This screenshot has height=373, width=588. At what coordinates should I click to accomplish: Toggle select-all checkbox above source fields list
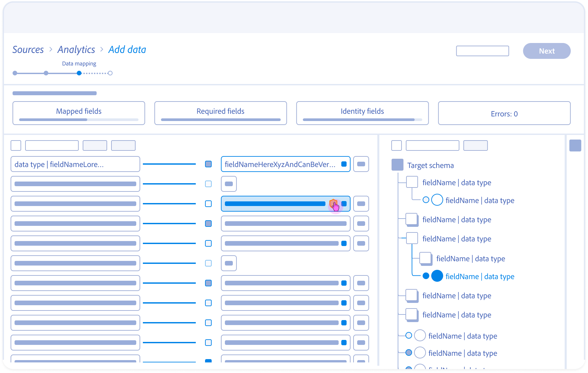pos(16,145)
